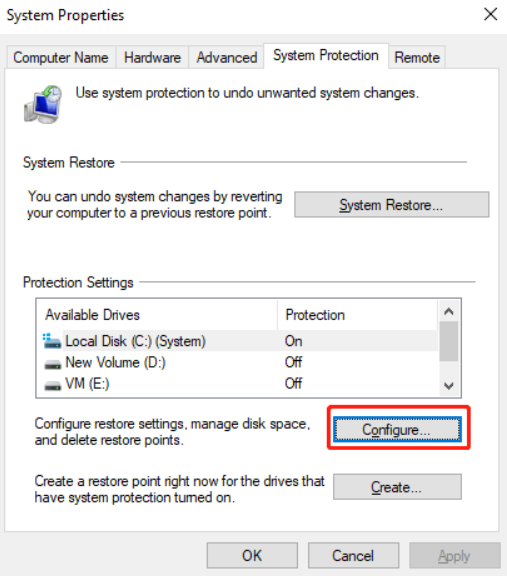
Task: Click the Cancel button
Action: click(x=353, y=555)
